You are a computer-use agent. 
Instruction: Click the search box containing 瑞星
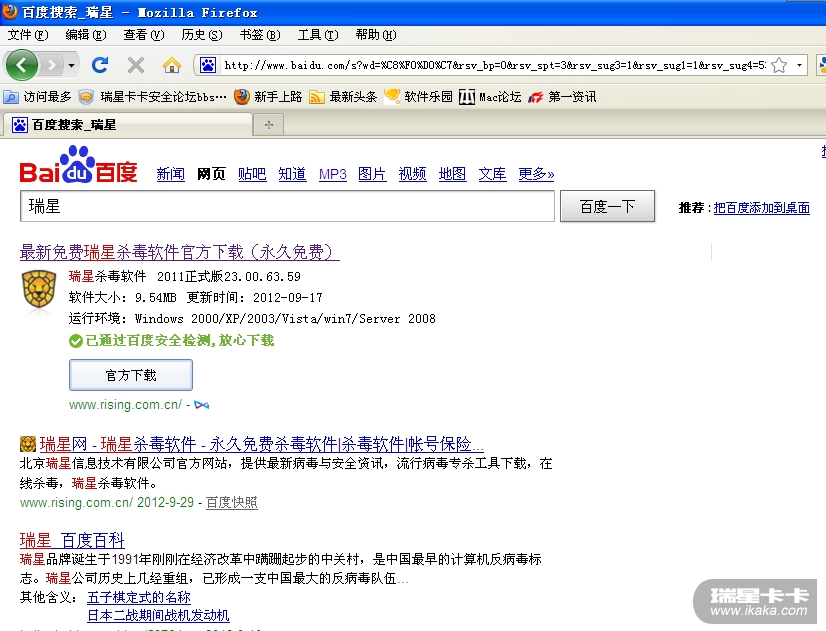point(287,206)
